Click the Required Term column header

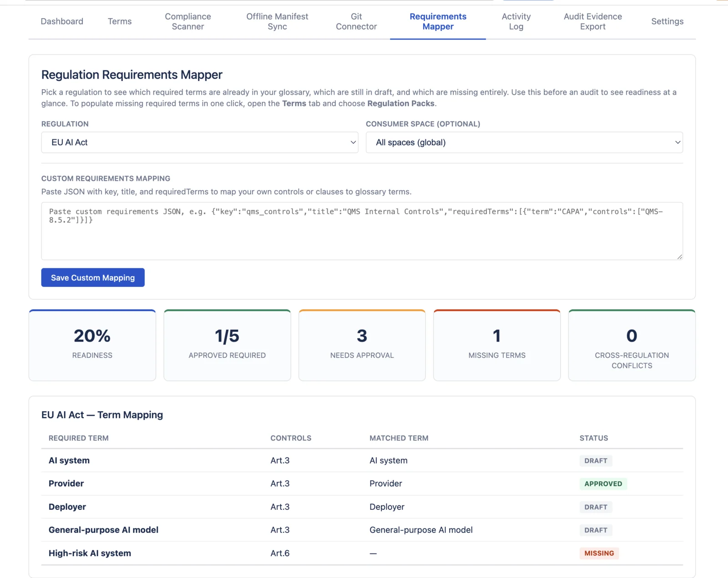coord(79,438)
